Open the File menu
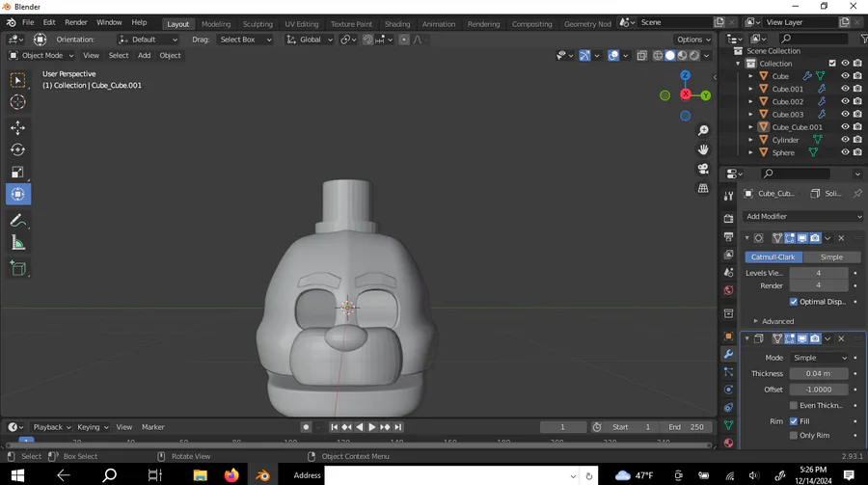Image resolution: width=868 pixels, height=485 pixels. pyautogui.click(x=28, y=22)
